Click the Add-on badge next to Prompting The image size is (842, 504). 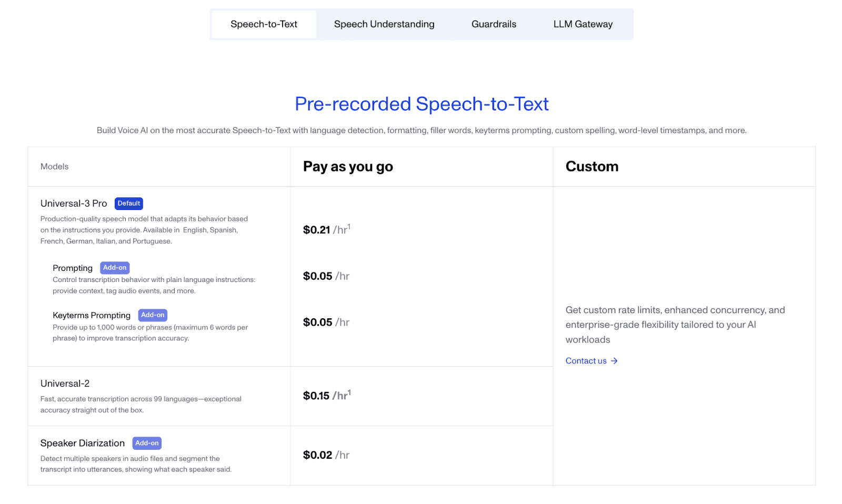tap(115, 268)
